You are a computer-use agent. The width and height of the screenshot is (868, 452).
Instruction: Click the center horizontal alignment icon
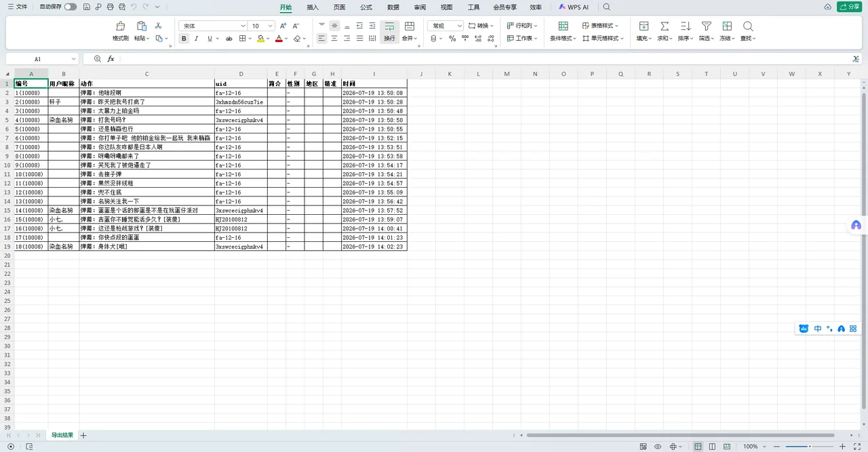click(334, 39)
